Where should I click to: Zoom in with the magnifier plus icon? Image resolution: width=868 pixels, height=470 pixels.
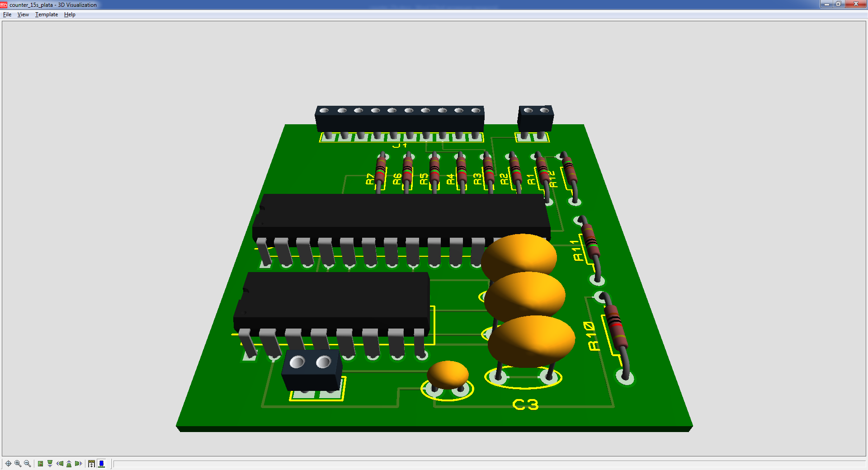coord(18,463)
